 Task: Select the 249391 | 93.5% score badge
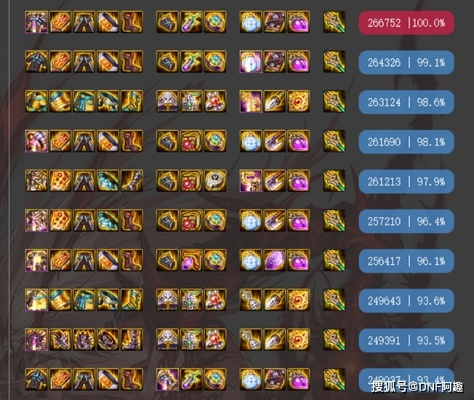[x=406, y=340]
